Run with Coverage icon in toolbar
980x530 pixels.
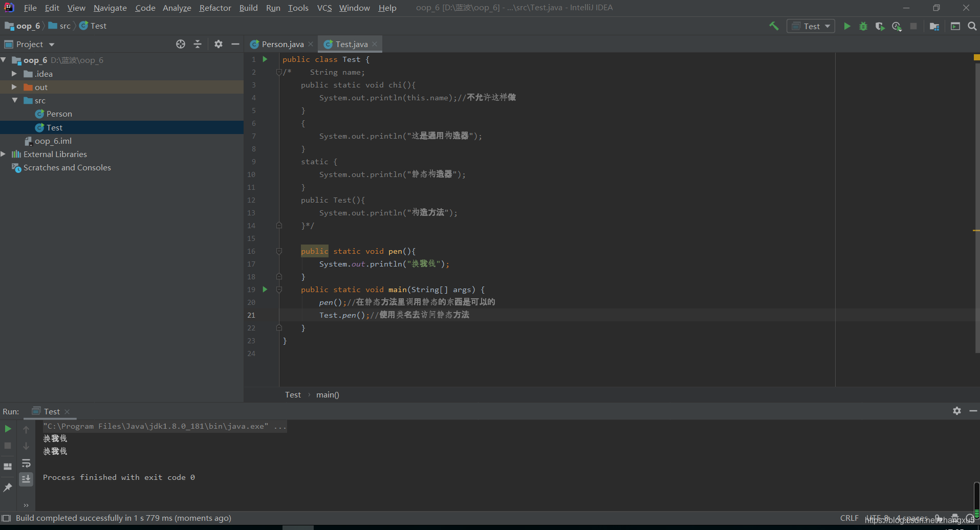coord(880,26)
